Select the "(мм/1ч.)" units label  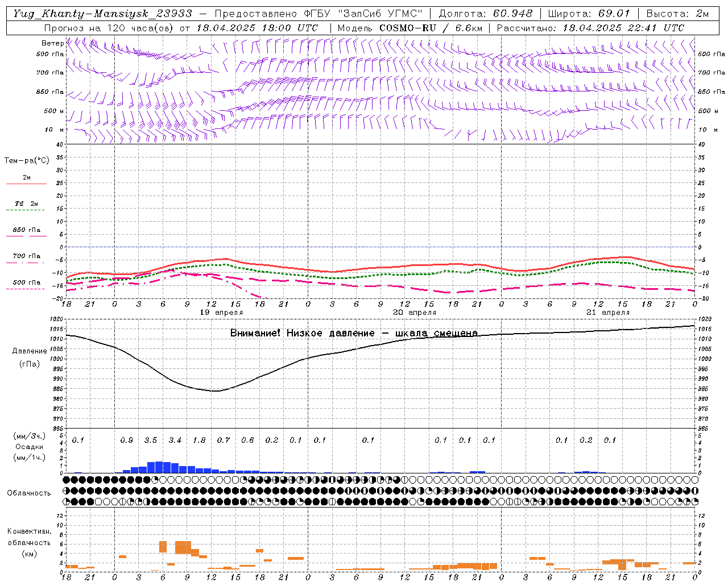29,458
